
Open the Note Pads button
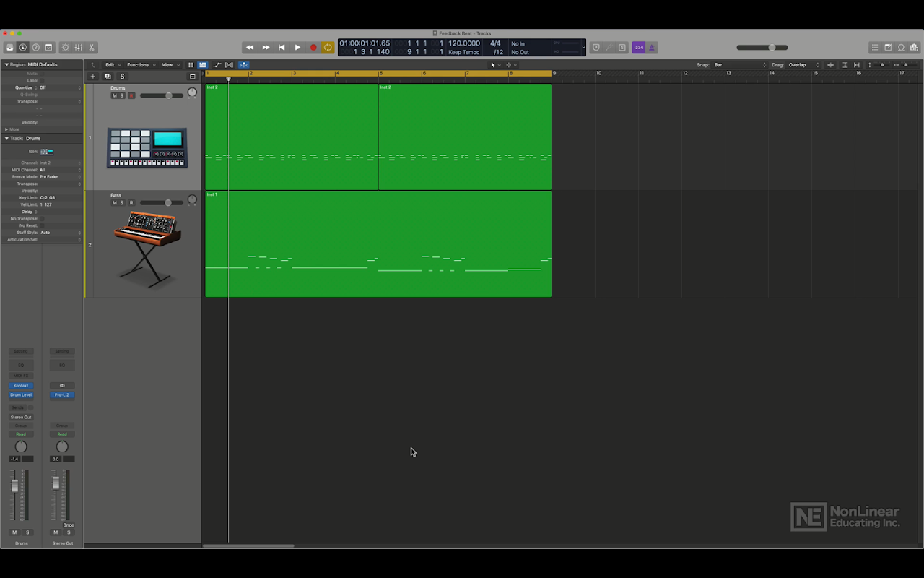pos(888,48)
